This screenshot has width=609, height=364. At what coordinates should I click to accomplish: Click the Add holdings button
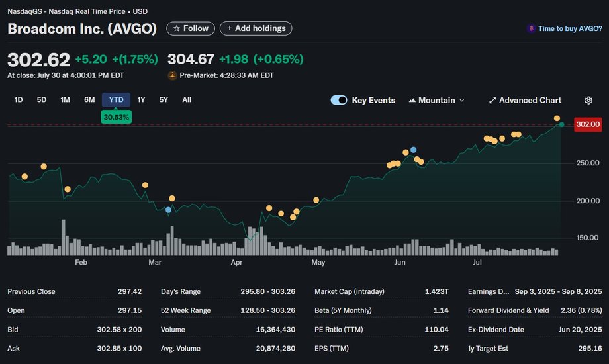tap(256, 28)
